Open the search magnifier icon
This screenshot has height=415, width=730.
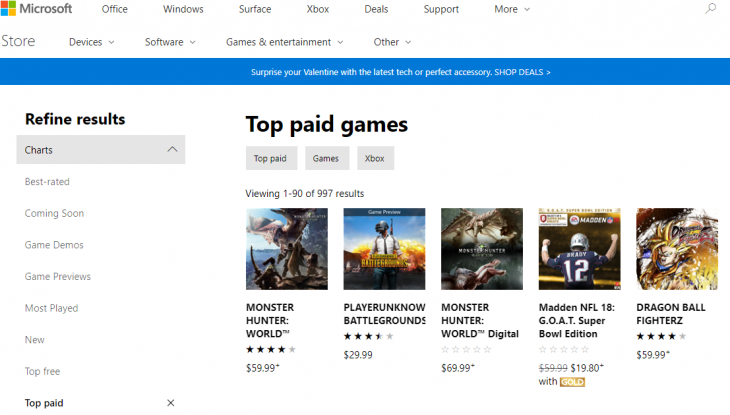(710, 8)
